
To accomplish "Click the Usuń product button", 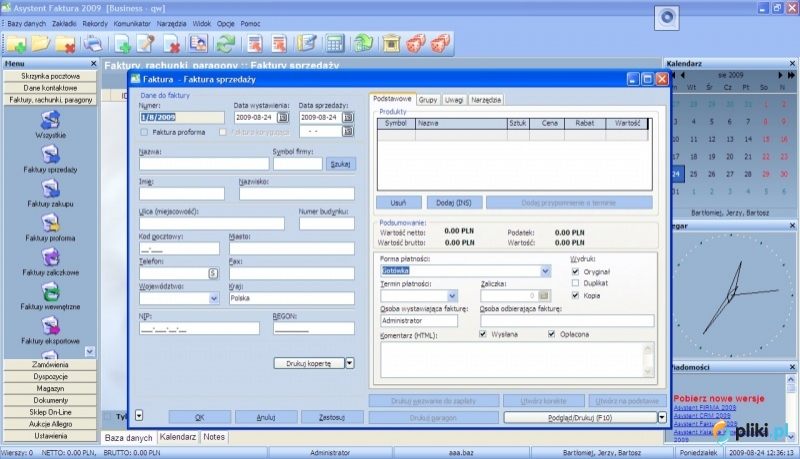I will coord(398,202).
